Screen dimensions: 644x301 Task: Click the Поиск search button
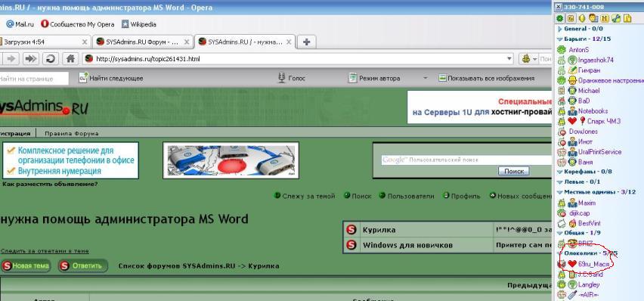[513, 171]
